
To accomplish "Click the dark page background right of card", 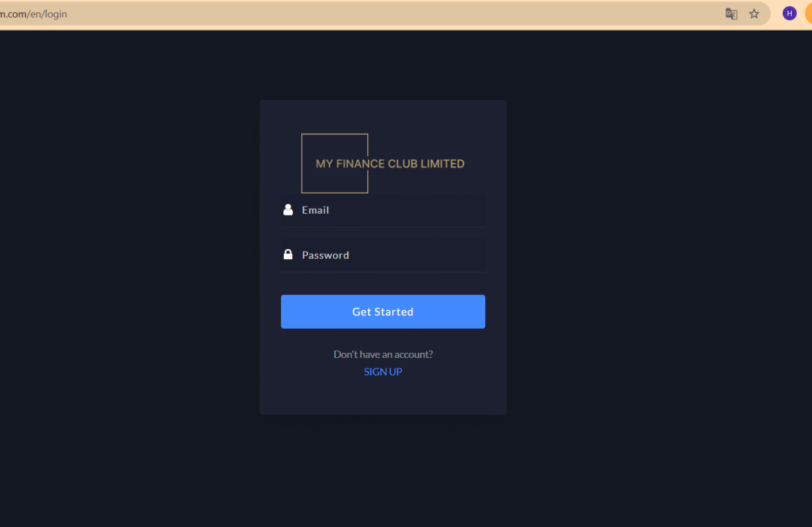I will click(x=658, y=259).
